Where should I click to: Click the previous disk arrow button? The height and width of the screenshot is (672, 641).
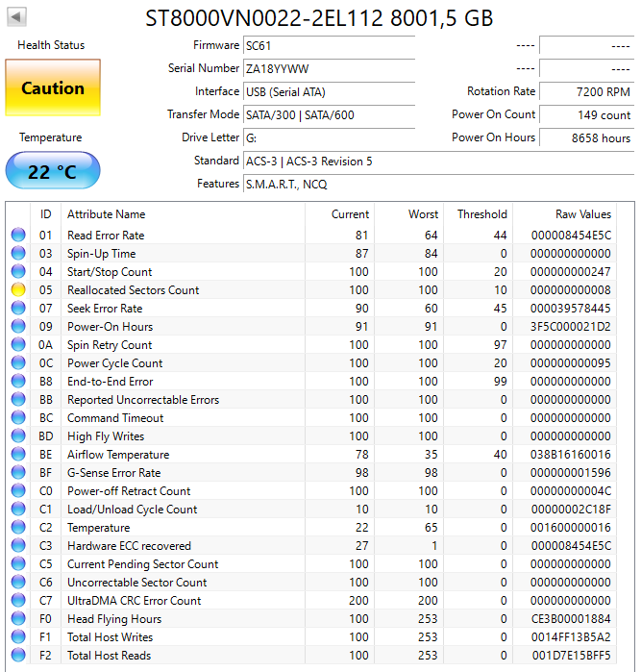tap(18, 17)
